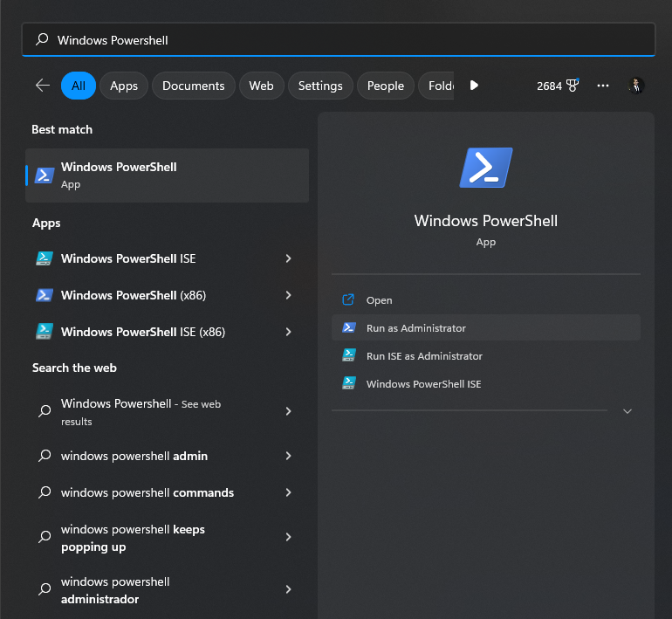
Task: Switch to the Apps filter tab
Action: 124,86
